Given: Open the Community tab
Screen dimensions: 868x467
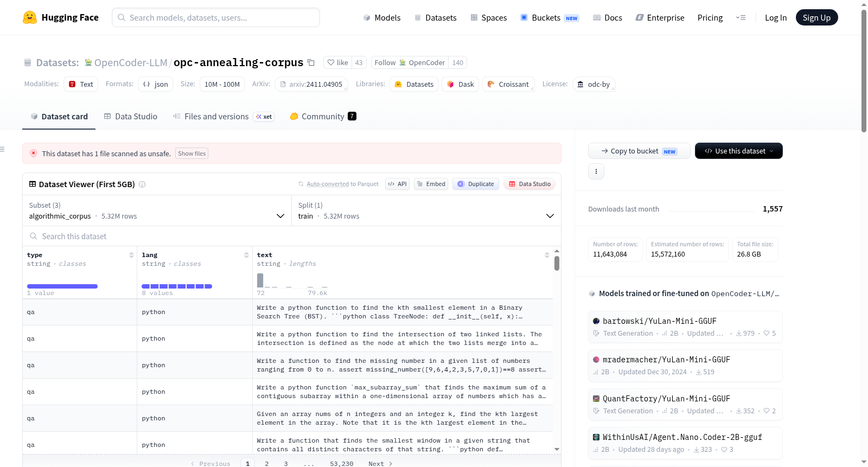Looking at the screenshot, I should [x=323, y=116].
